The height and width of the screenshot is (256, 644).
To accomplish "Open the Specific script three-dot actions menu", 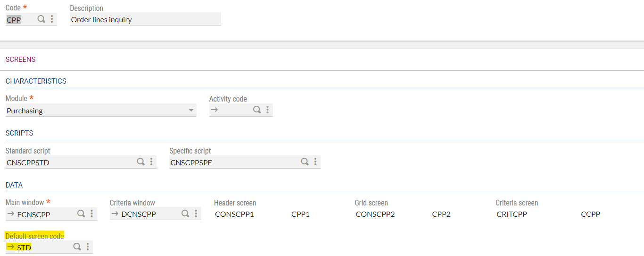I will coord(315,162).
